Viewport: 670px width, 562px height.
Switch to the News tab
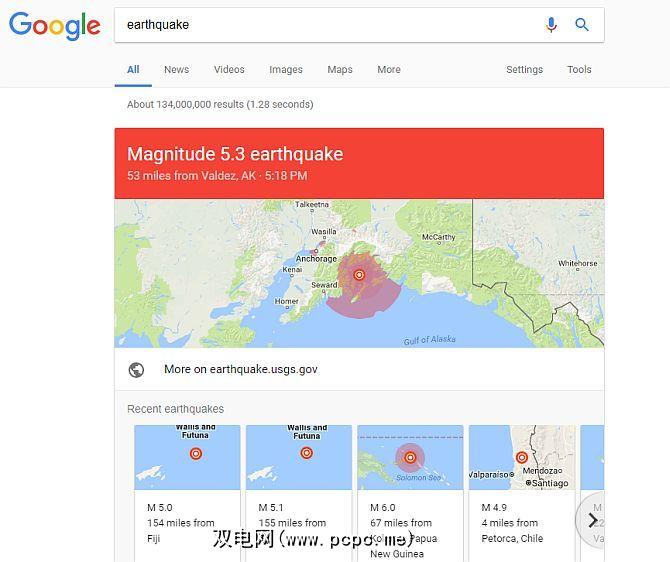tap(176, 70)
